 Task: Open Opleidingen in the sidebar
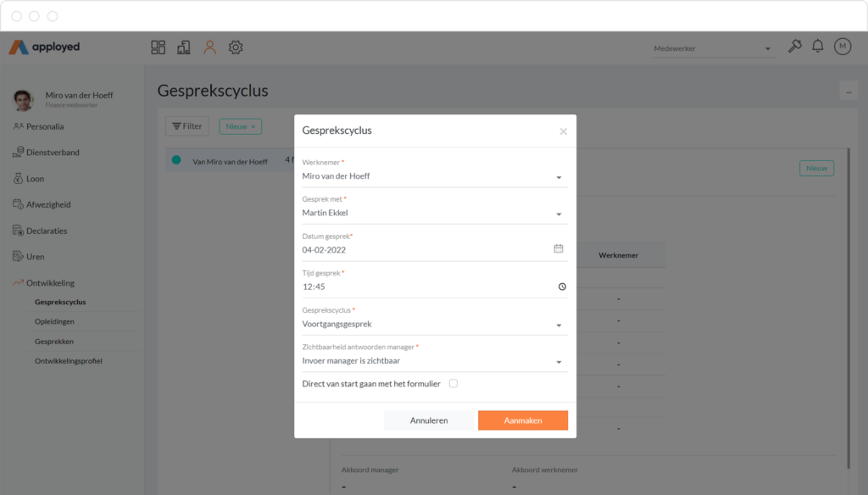tap(54, 322)
